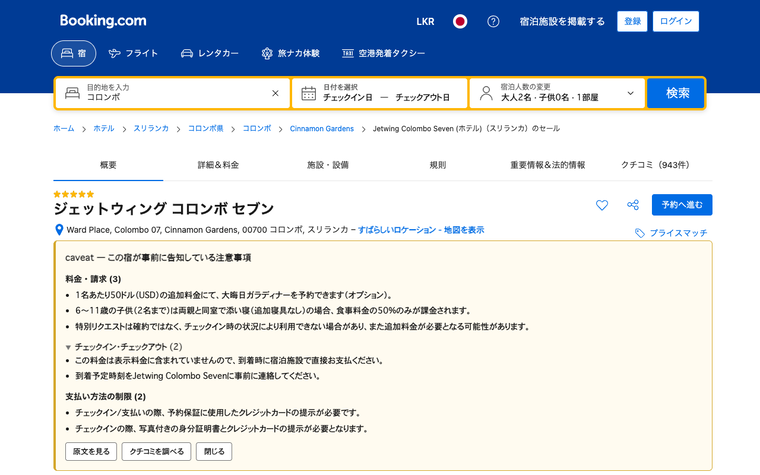Click the 料金・請求 (3) heading
760x475 pixels.
tap(93, 279)
